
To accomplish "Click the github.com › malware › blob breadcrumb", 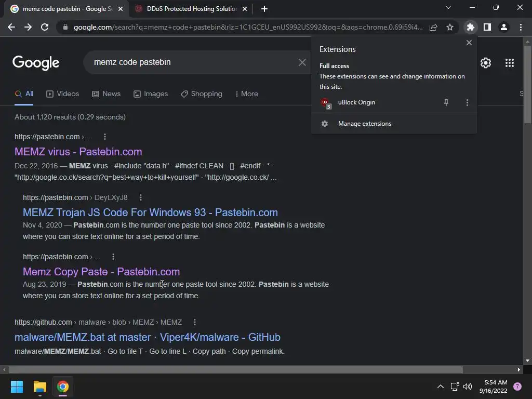I will (98, 322).
